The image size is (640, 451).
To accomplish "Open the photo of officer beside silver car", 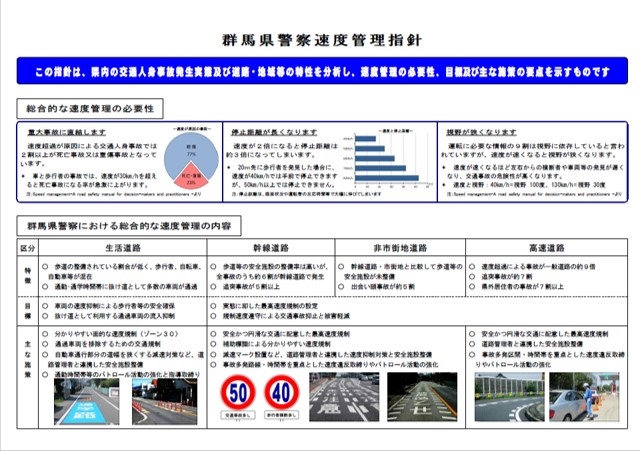I will (584, 397).
